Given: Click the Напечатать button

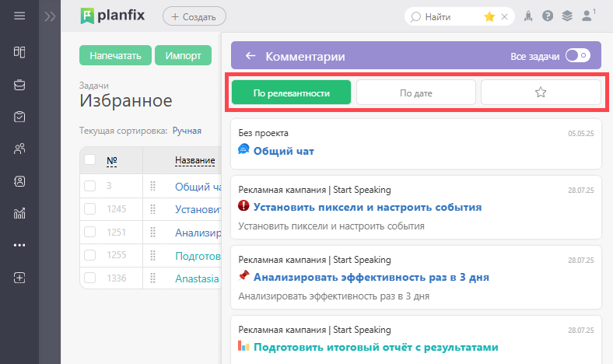Looking at the screenshot, I should (x=115, y=55).
